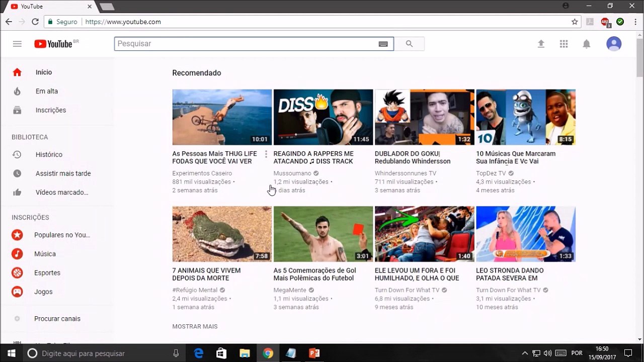Click the YouTube logo
This screenshot has width=644, height=362.
pyautogui.click(x=53, y=44)
